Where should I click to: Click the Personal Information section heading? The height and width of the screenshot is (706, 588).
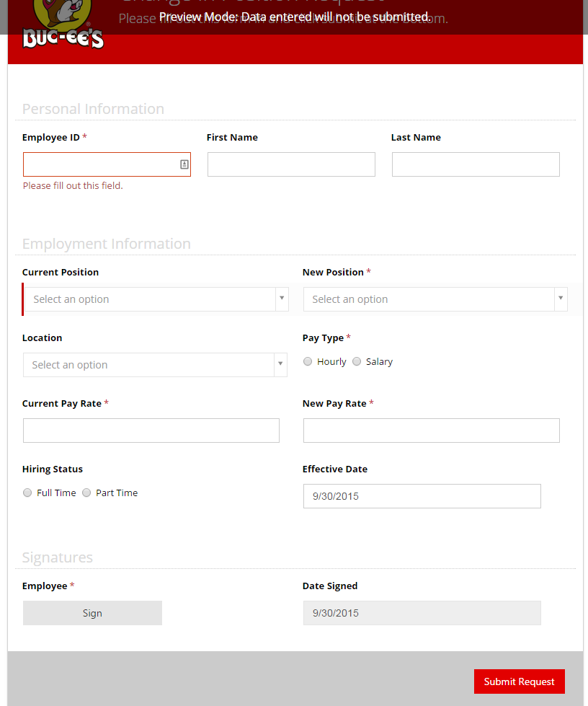coord(93,109)
